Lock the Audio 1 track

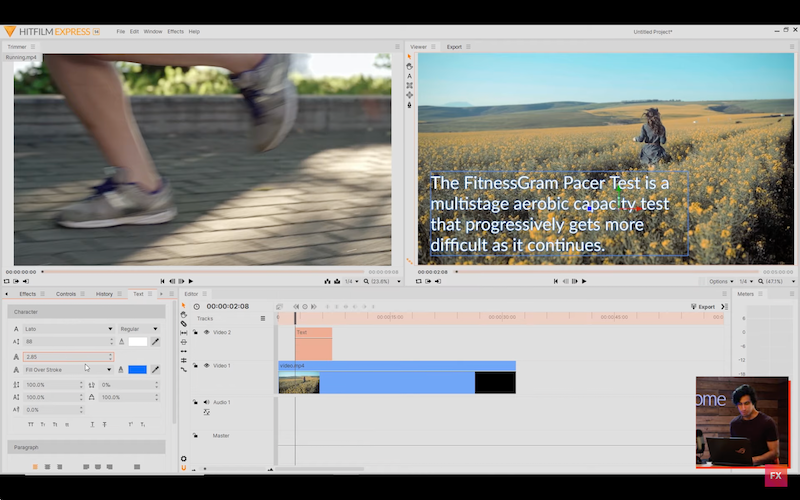[x=195, y=402]
